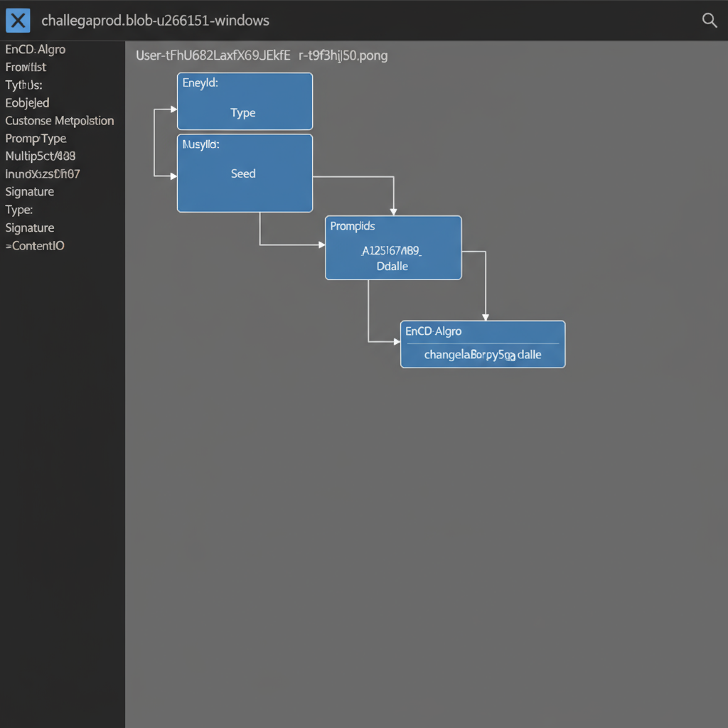Click the blue X icon in title bar
728x728 pixels.
[x=18, y=21]
